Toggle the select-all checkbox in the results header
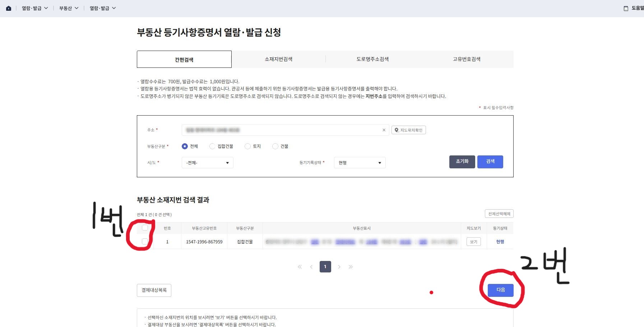Image resolution: width=644 pixels, height=327 pixels. 145,228
